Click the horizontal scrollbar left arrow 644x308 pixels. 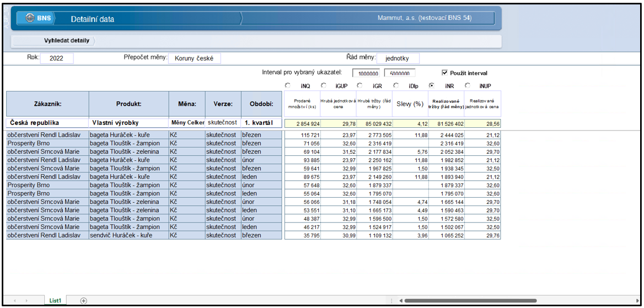tap(401, 301)
